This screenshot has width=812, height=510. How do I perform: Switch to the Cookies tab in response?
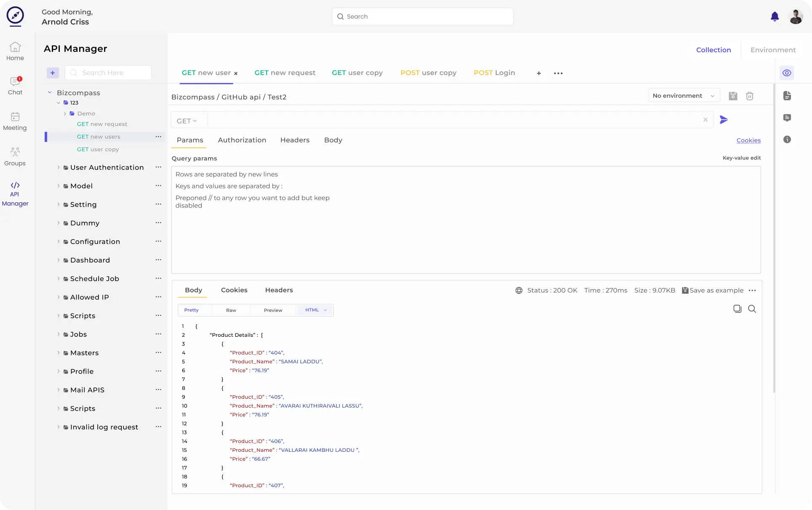tap(234, 290)
